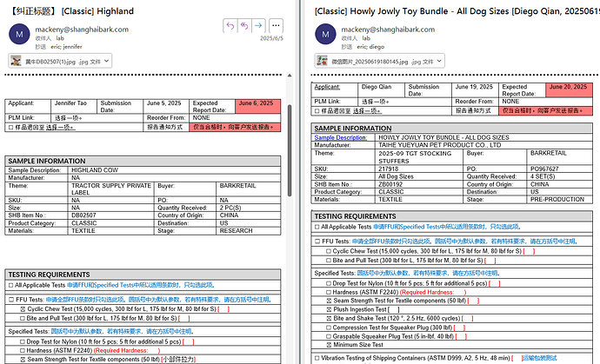Click the HIGHLAND COW sample description
The width and height of the screenshot is (600, 364).
point(95,170)
